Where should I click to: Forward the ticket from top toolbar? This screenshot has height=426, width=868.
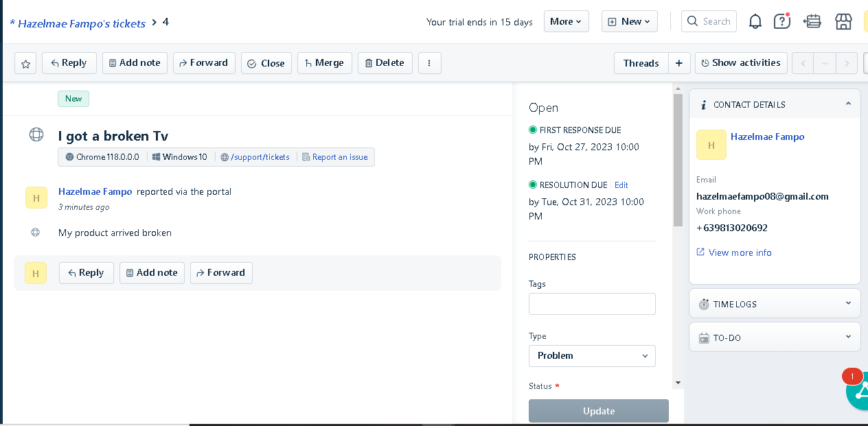(204, 63)
